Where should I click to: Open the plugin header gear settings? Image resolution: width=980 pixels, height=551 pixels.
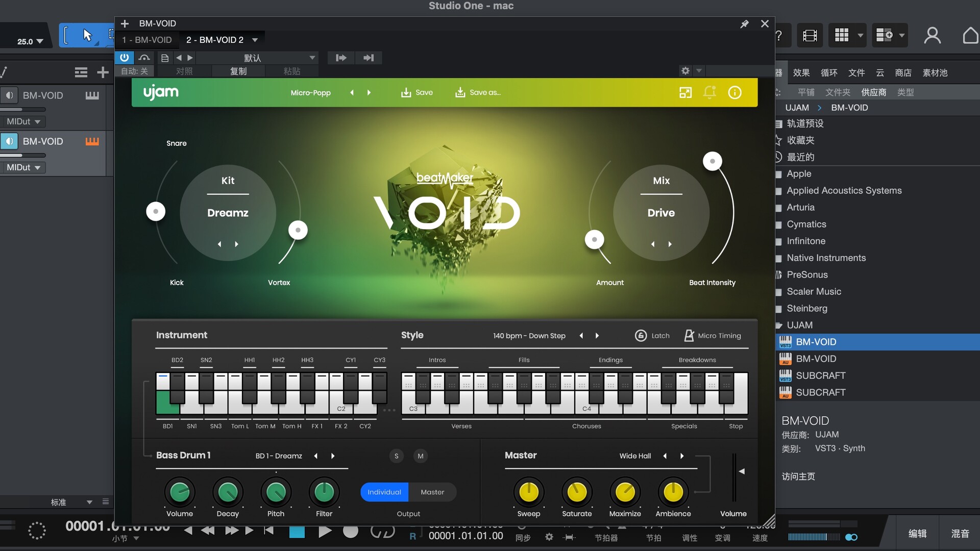(x=685, y=71)
